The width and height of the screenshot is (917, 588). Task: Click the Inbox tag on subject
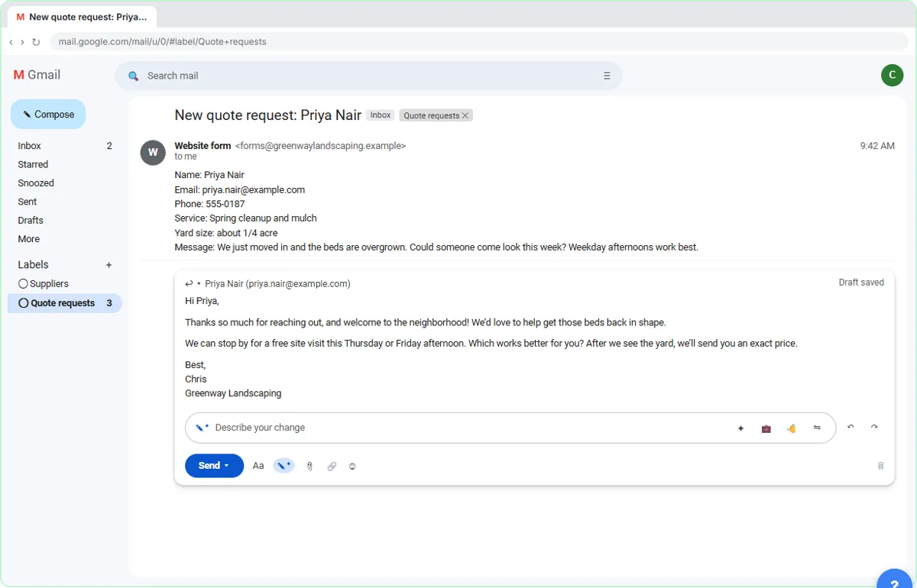click(381, 115)
